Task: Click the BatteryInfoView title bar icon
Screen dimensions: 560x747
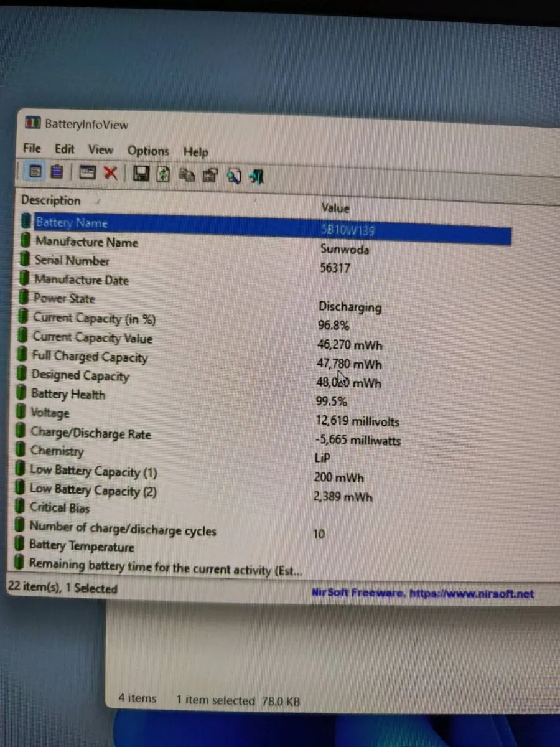Action: tap(32, 123)
